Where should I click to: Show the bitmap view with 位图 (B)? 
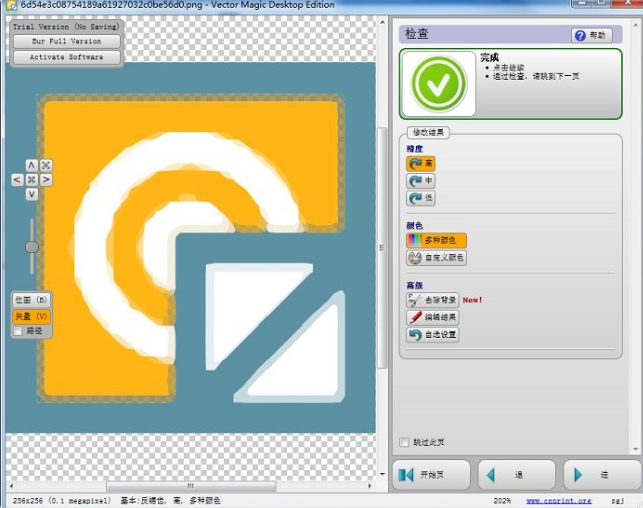(x=32, y=300)
